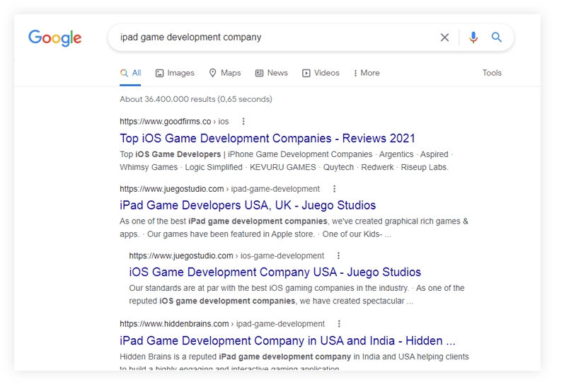Open options dots beside juegostudio ipad-game-development URL

click(335, 189)
